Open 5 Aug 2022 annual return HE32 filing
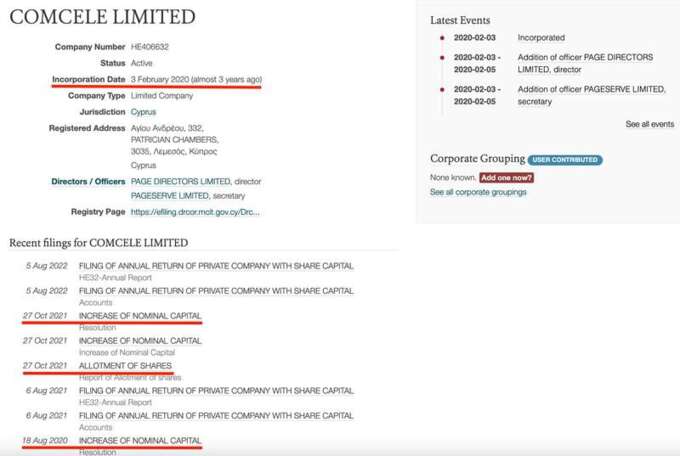 click(216, 266)
